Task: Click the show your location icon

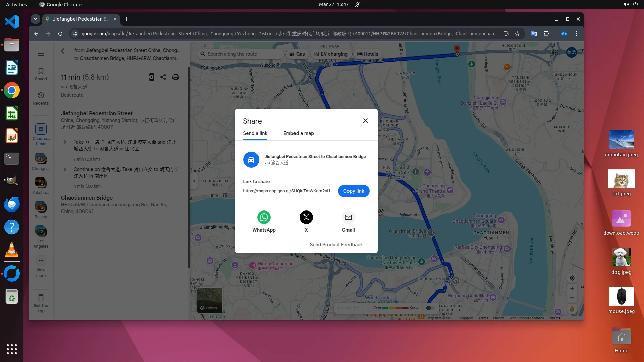Action: [x=572, y=278]
